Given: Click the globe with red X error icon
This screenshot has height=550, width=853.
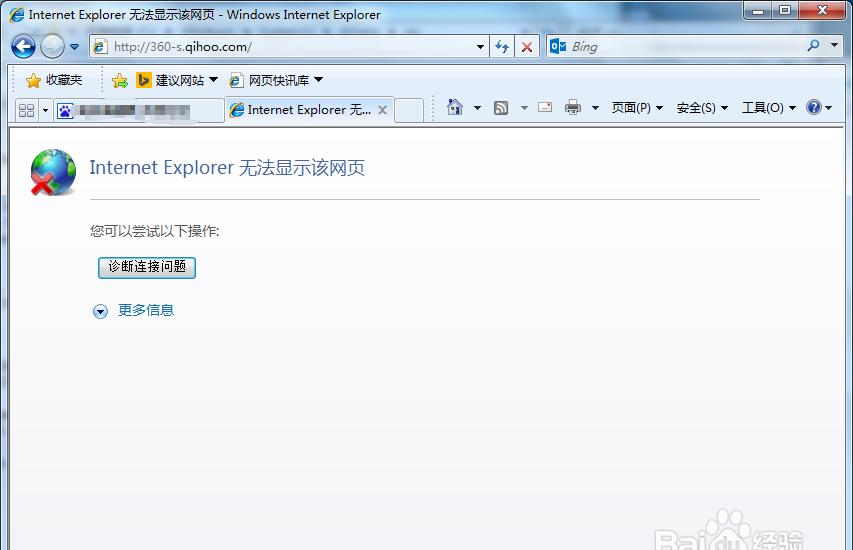Looking at the screenshot, I should pos(53,172).
